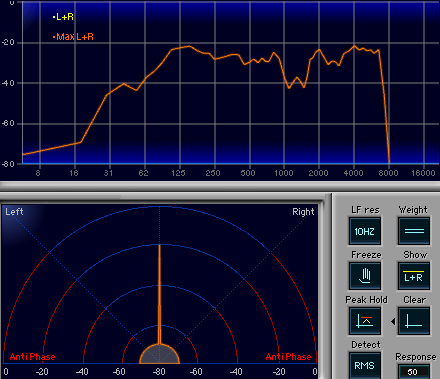Activate the Freeze hand icon

coord(365,276)
